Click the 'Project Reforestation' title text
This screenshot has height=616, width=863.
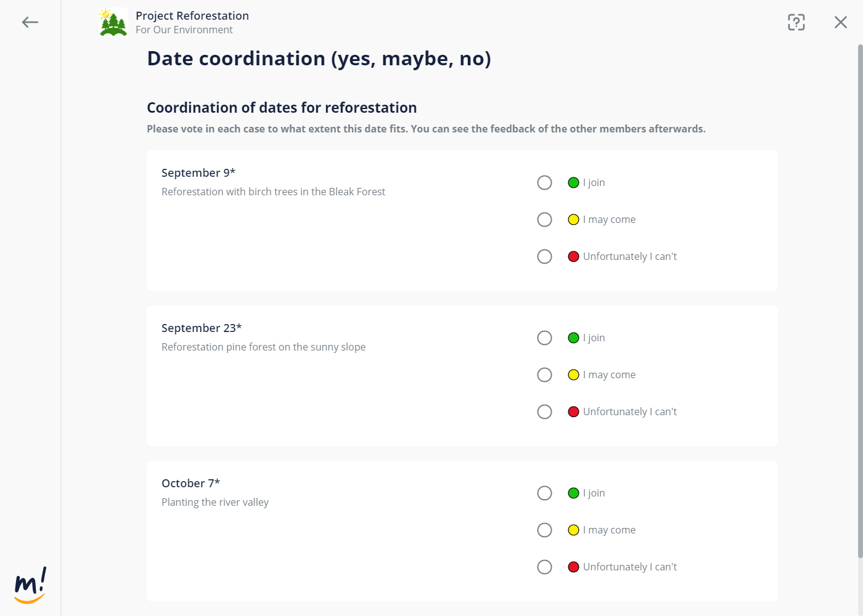click(x=192, y=16)
